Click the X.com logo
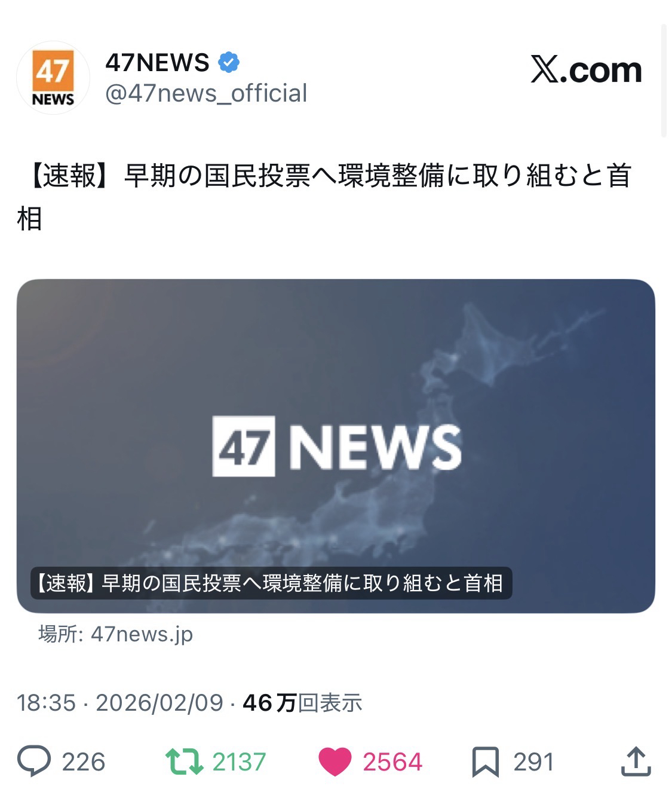Viewport: 672px width, 795px height. [586, 70]
